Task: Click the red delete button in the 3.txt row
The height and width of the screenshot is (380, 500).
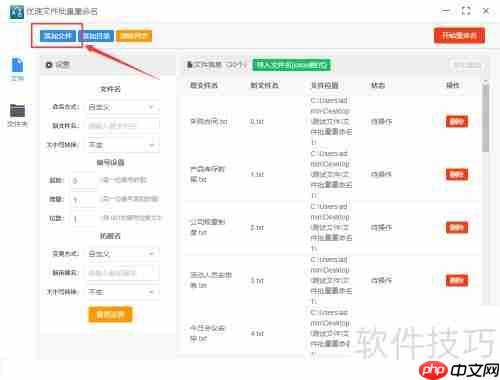Action: coord(457,281)
